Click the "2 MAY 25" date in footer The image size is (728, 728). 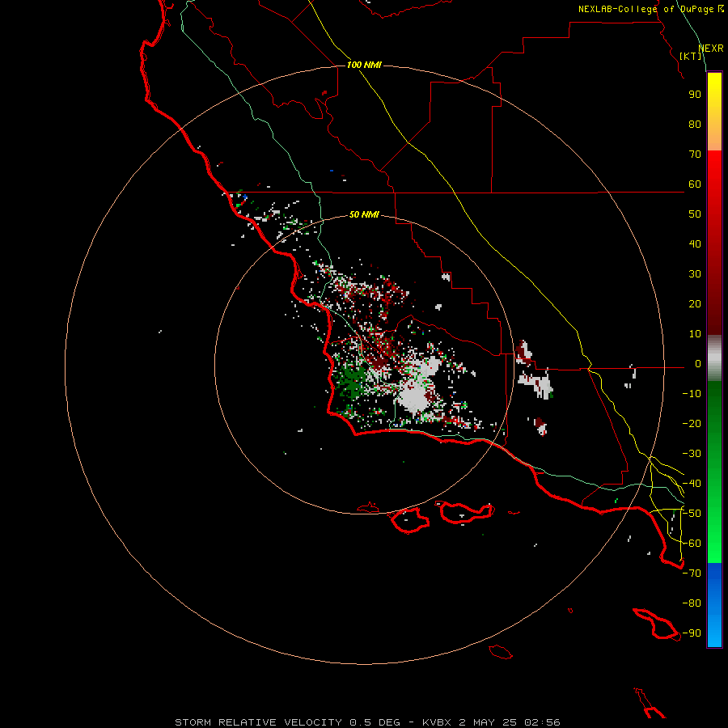488,722
